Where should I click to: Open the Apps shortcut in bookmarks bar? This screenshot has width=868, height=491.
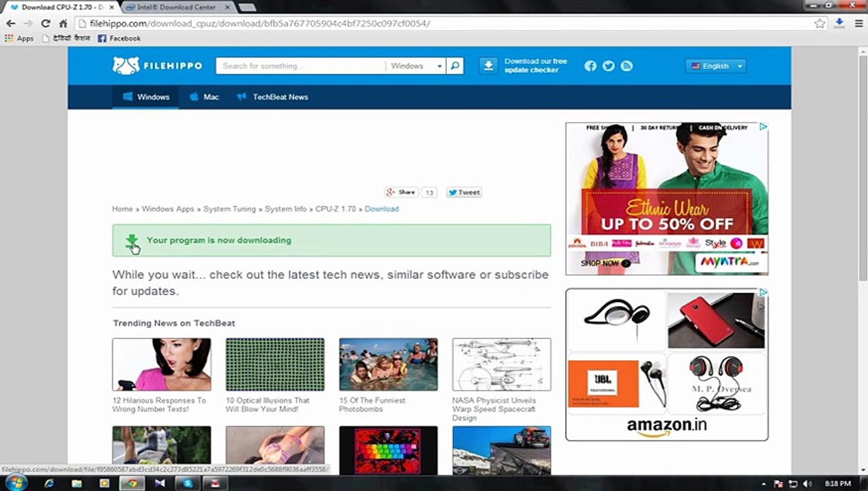coord(19,38)
